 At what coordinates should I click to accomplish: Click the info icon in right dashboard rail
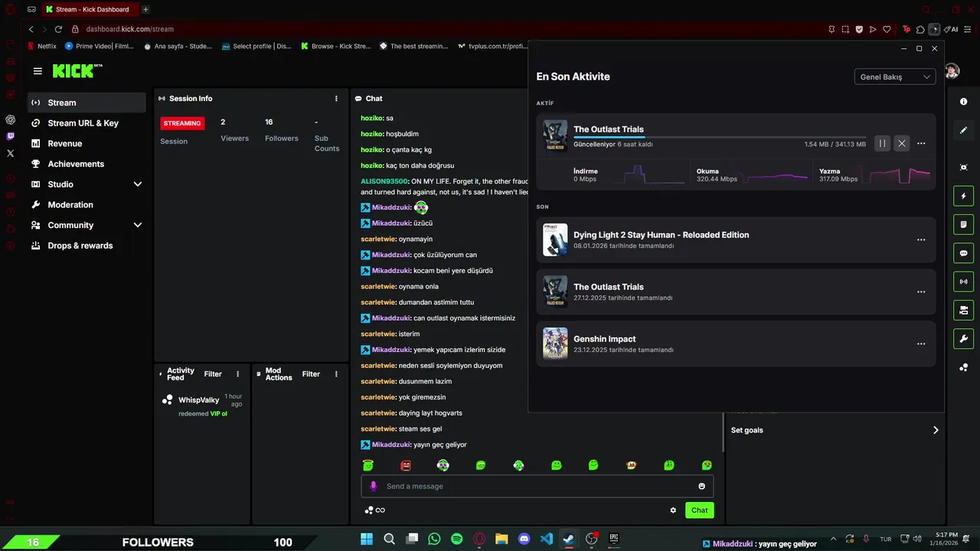963,102
